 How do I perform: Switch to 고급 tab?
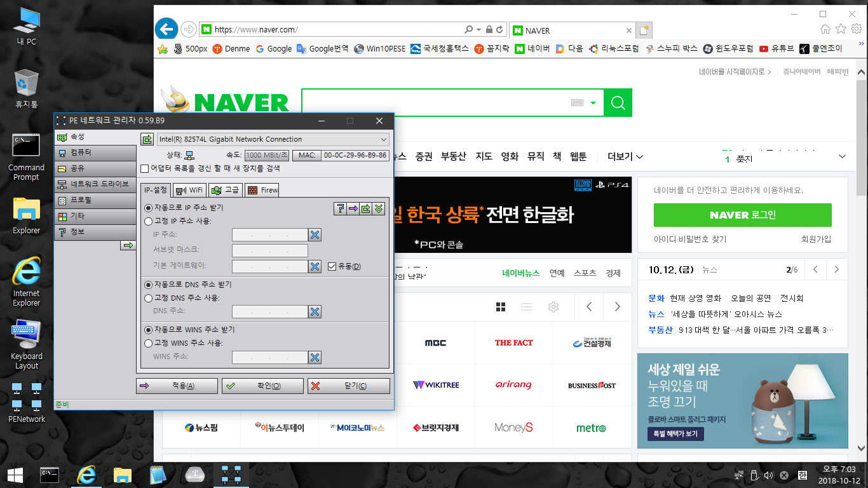(x=226, y=189)
